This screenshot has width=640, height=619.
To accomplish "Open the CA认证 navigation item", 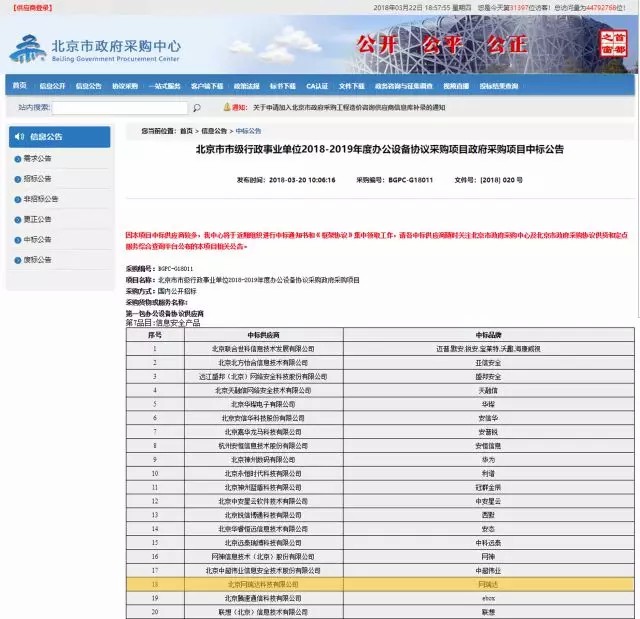I will pos(317,86).
